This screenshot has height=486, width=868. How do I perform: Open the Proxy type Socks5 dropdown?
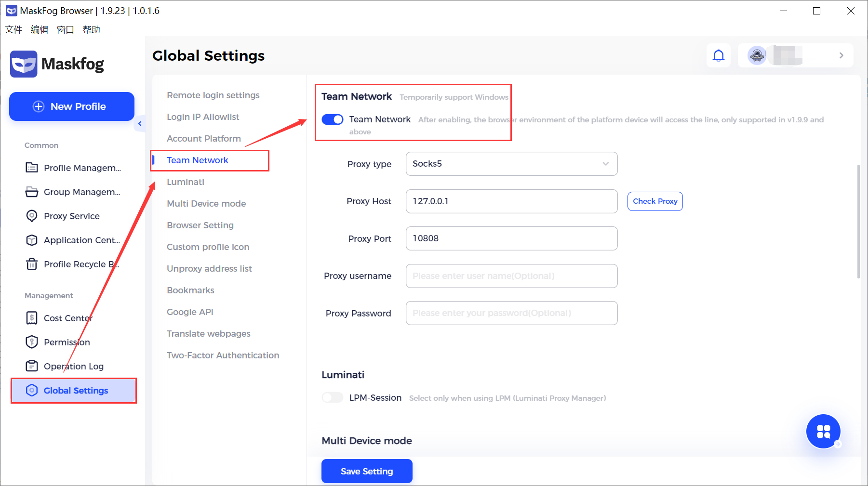point(512,164)
